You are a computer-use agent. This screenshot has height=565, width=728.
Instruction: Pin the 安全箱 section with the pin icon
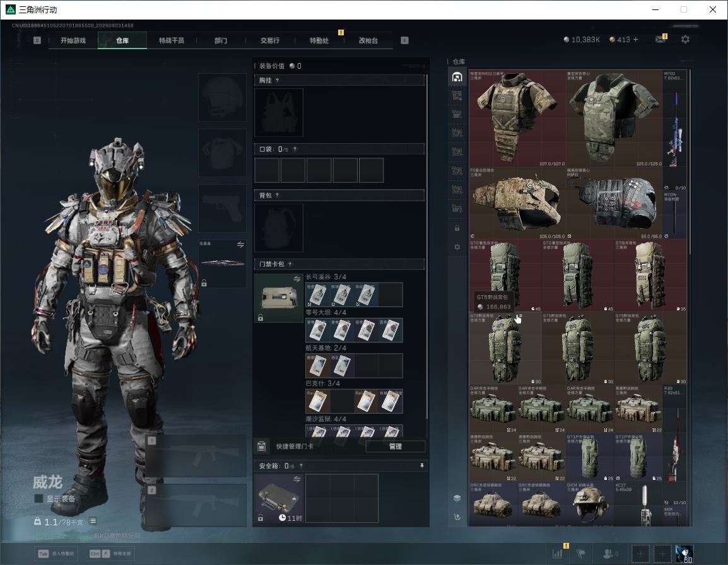pos(421,465)
